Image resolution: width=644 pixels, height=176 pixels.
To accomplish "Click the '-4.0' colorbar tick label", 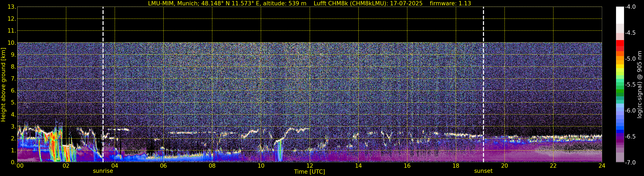I will pos(630,7).
